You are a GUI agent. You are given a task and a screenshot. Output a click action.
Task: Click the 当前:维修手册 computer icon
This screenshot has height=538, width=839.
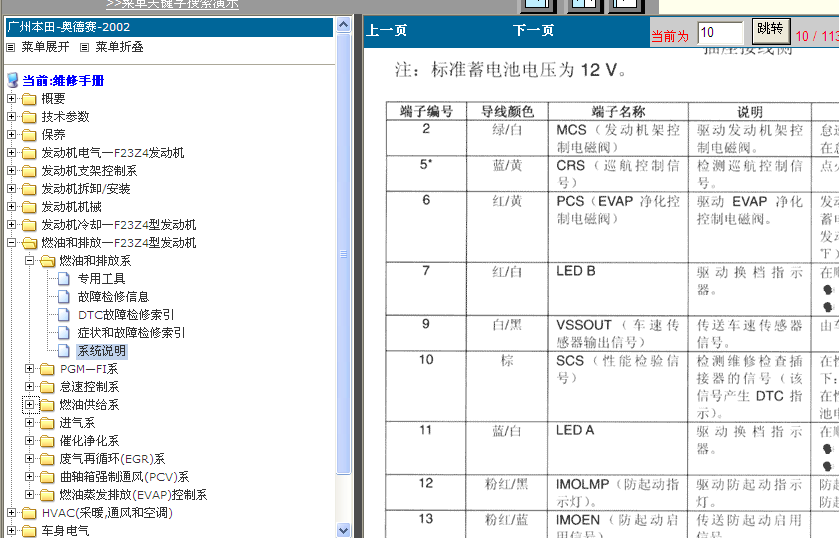[12, 80]
